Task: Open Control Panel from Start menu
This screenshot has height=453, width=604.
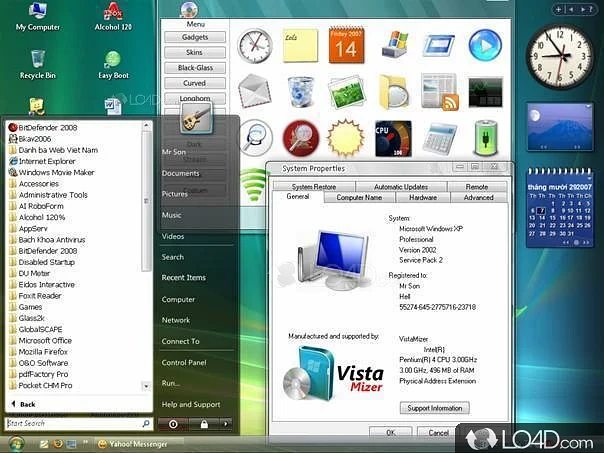Action: pyautogui.click(x=184, y=362)
